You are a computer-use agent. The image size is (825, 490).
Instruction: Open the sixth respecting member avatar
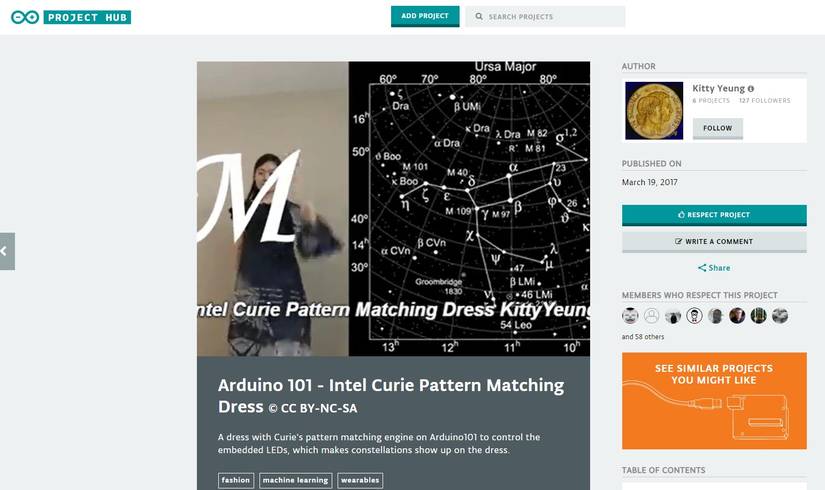pyautogui.click(x=737, y=316)
